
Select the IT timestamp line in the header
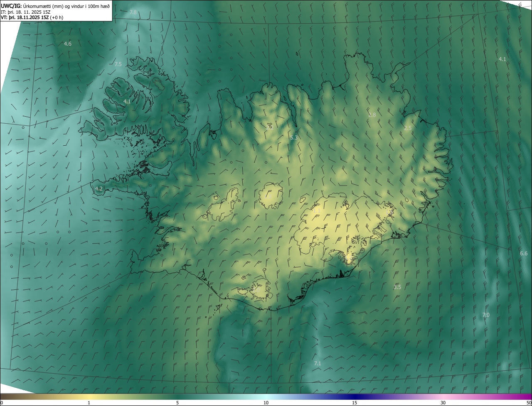[x=26, y=12]
